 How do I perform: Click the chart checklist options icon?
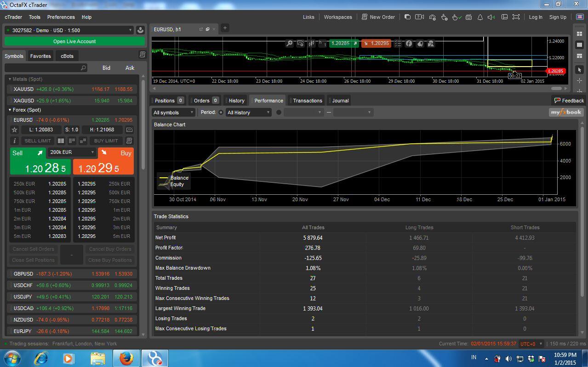397,44
